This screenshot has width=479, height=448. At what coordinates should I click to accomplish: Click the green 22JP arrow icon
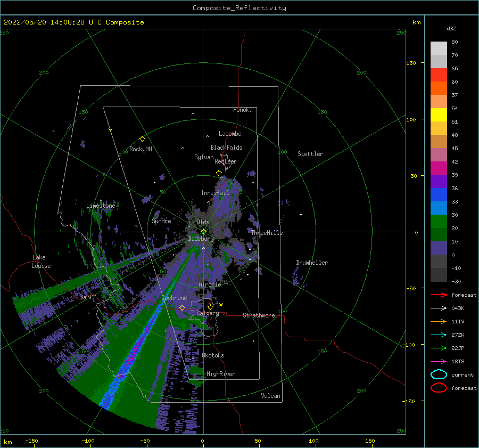pyautogui.click(x=439, y=348)
